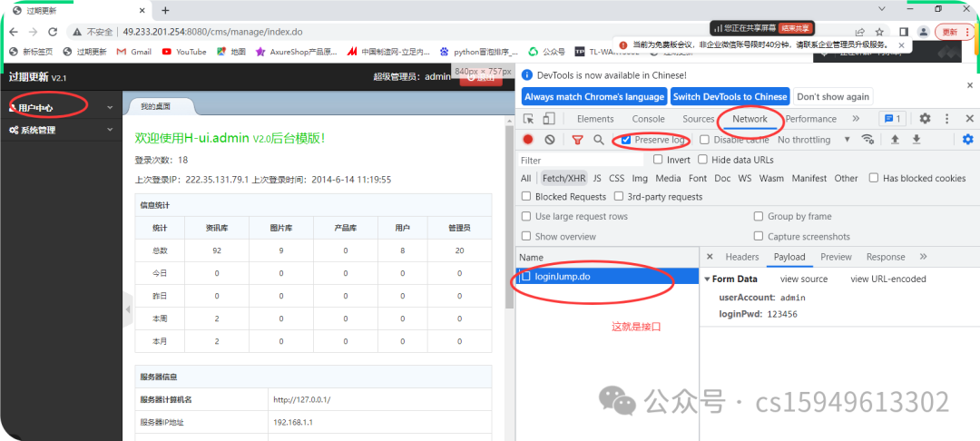Screen dimensions: 980x441
Task: Toggle the device toolbar icon
Action: point(549,119)
